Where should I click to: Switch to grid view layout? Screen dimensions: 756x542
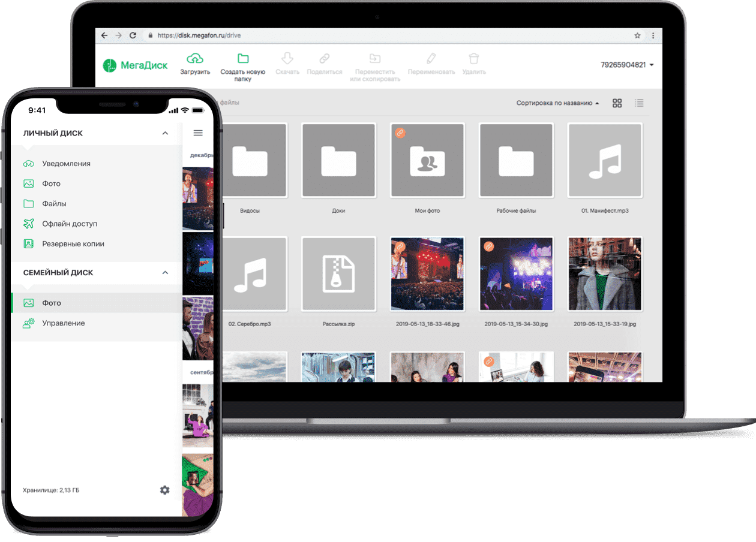pos(617,103)
